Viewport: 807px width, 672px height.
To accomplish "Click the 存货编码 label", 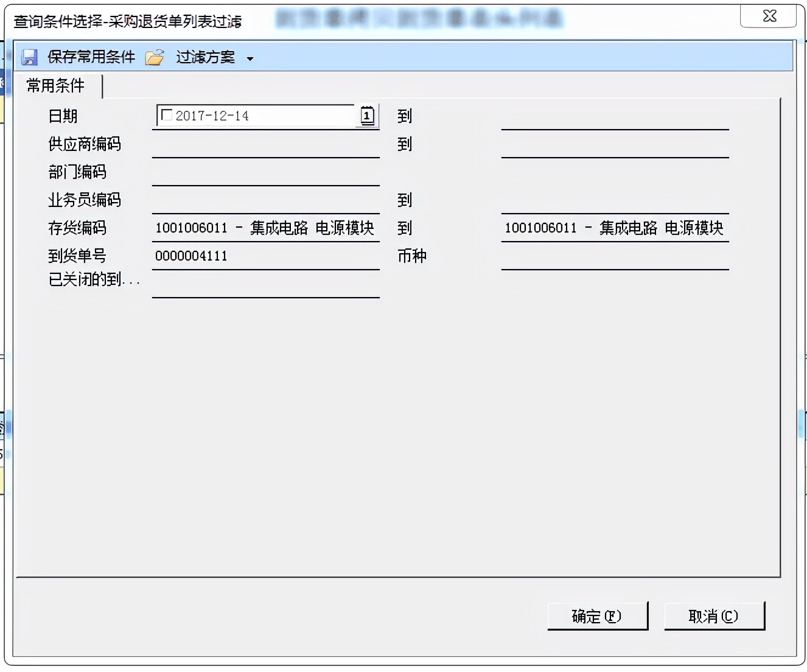I will [77, 228].
